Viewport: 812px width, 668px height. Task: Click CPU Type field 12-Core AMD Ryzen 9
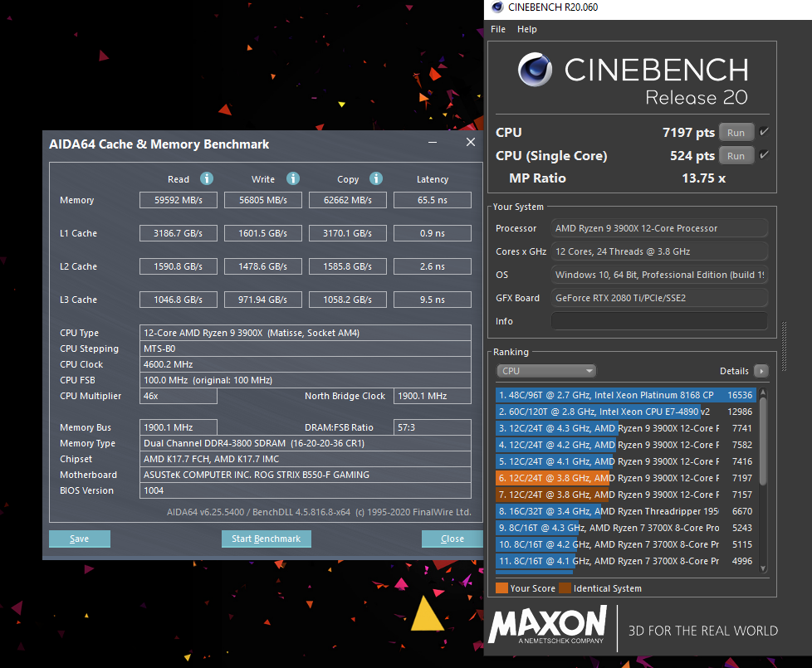tap(305, 333)
